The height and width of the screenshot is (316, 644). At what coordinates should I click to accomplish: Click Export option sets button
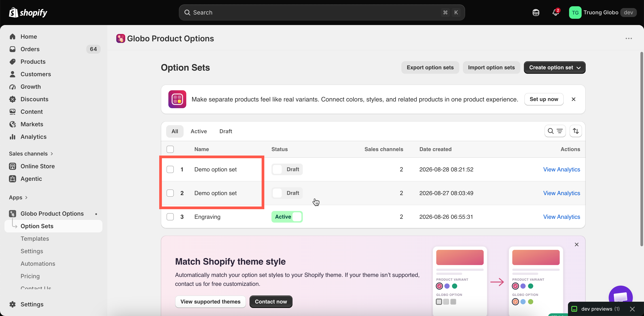(x=430, y=67)
